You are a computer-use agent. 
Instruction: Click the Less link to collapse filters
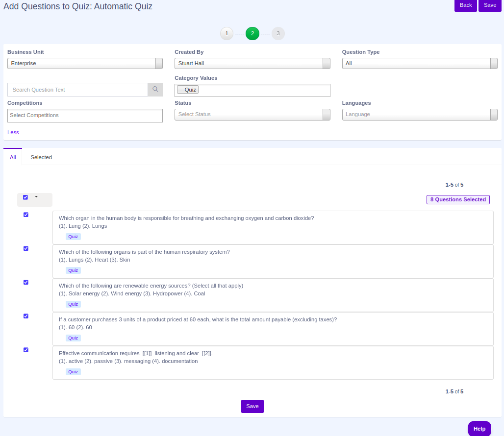(x=13, y=132)
